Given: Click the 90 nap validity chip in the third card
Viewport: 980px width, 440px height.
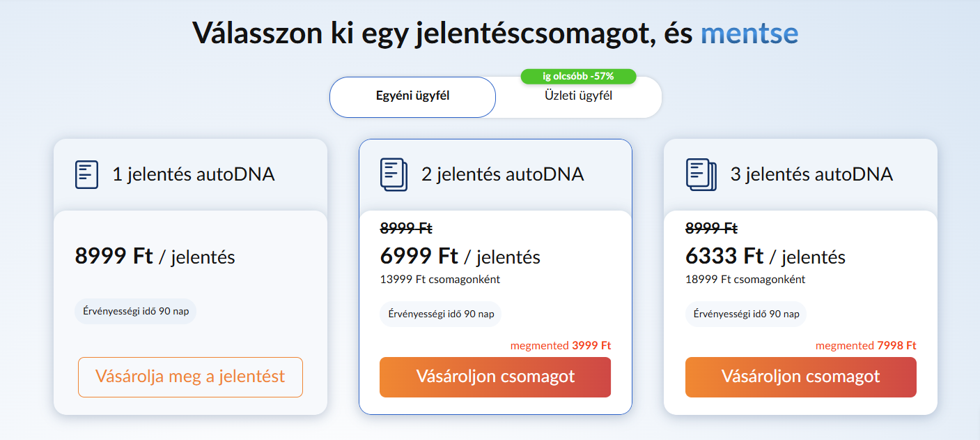Looking at the screenshot, I should 746,314.
